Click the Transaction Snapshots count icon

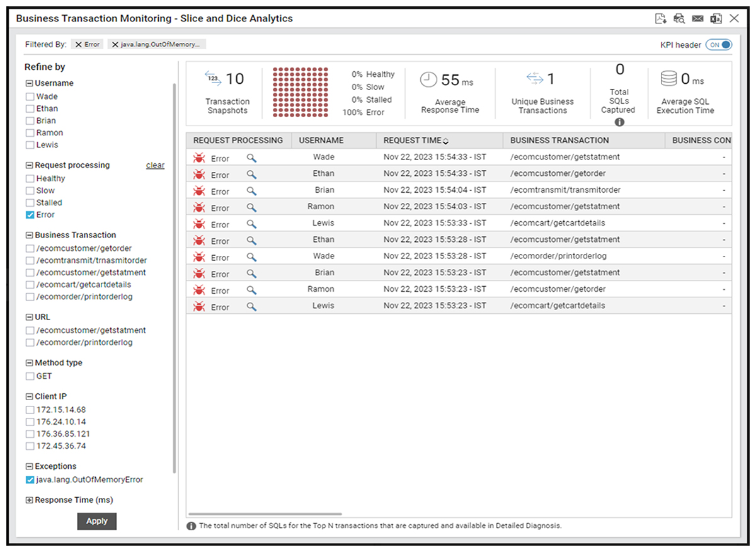214,78
